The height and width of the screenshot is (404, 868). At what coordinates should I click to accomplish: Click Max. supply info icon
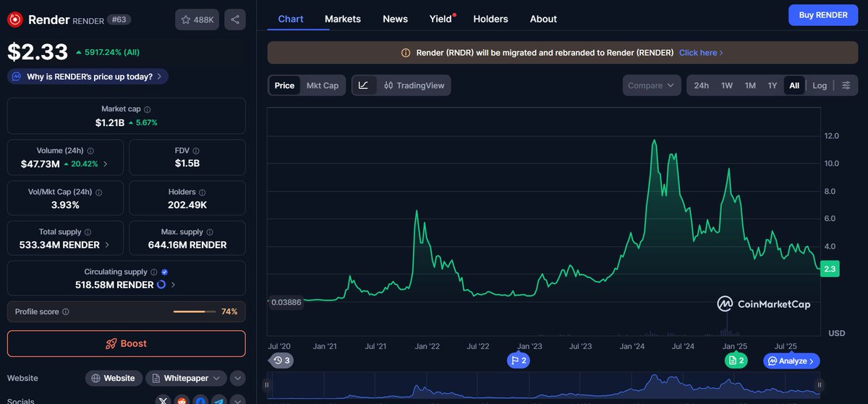click(210, 232)
